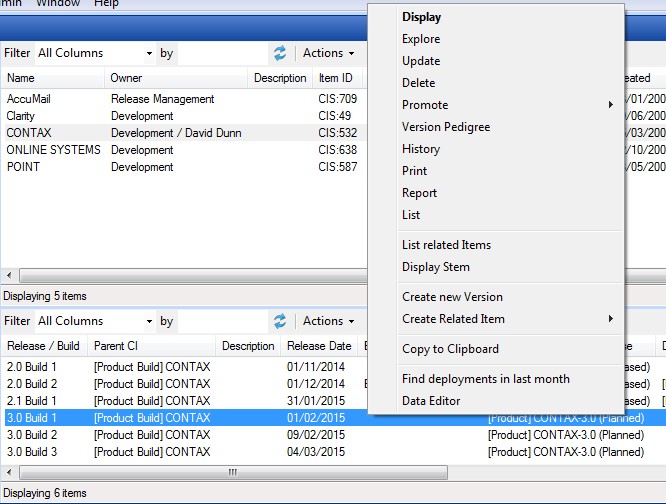Select the 2.0 Build 2 row
666x504 pixels.
point(185,384)
